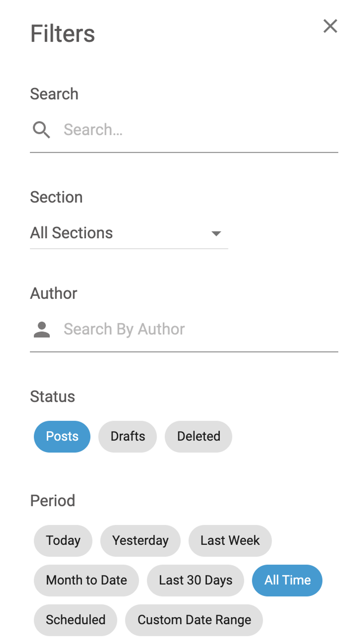The height and width of the screenshot is (644, 352).
Task: Show Scheduled posts period
Action: 75,620
